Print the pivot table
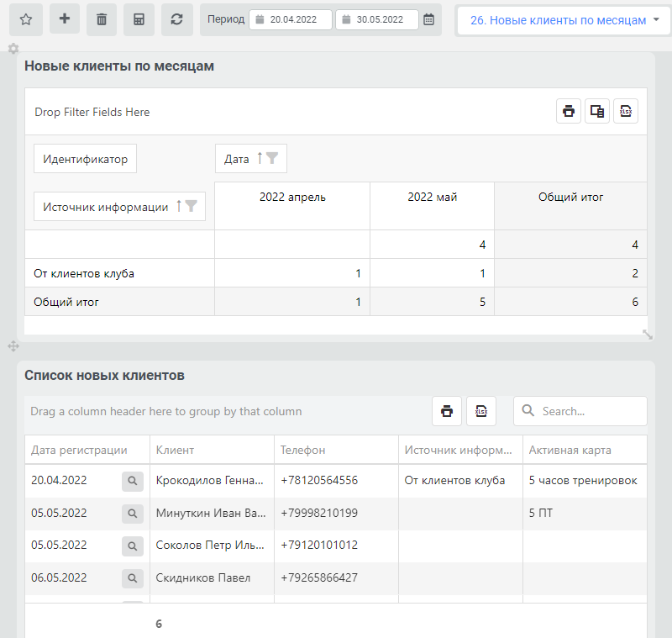The height and width of the screenshot is (638, 672). [x=569, y=111]
